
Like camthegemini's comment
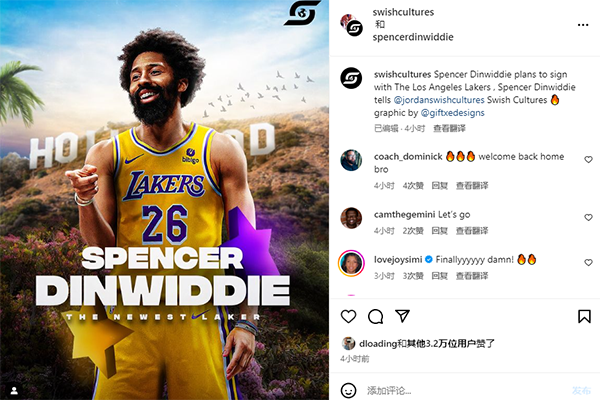point(588,217)
